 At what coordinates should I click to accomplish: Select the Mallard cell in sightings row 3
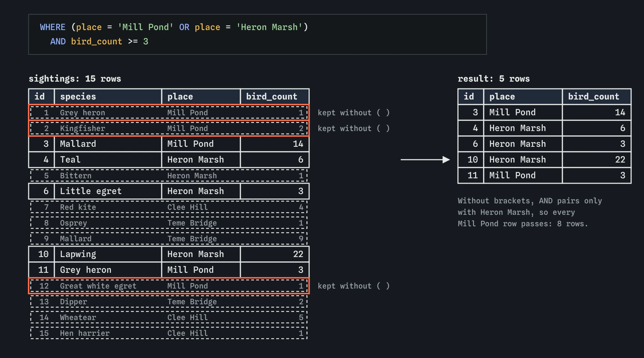click(x=108, y=144)
